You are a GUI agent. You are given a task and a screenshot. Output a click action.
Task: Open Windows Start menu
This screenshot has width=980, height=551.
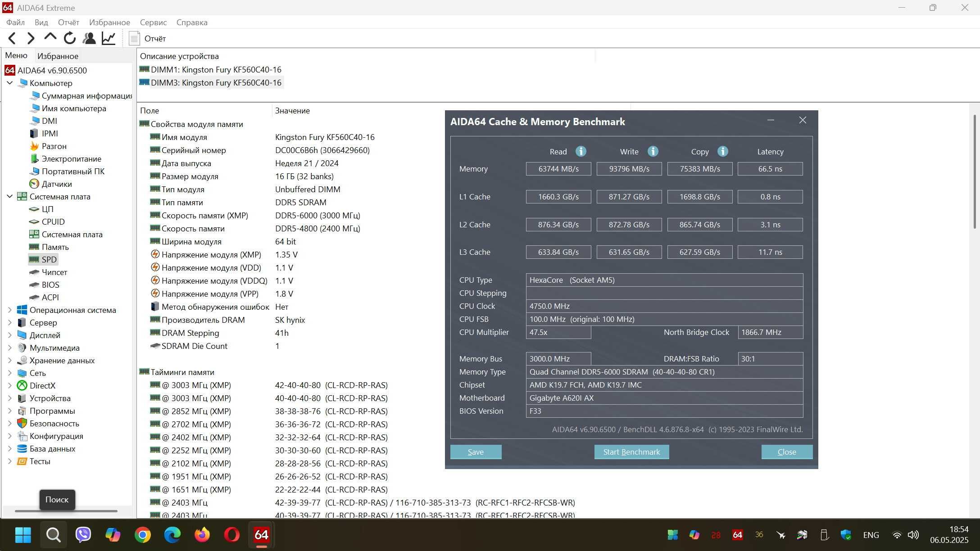tap(23, 535)
